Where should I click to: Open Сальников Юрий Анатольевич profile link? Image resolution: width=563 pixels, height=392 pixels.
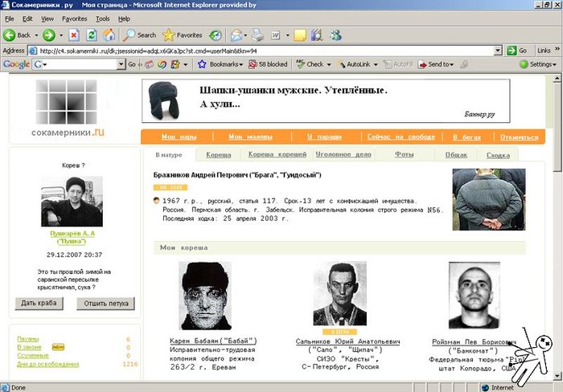point(347,341)
